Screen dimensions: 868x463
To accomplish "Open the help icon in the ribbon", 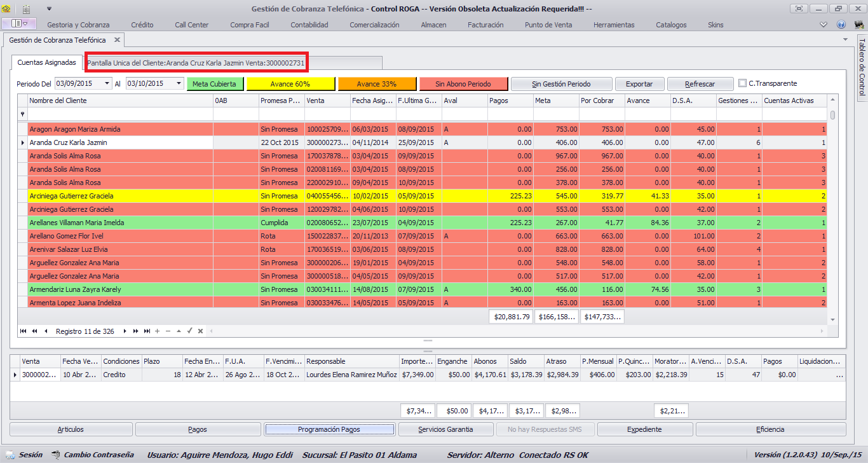I will pyautogui.click(x=841, y=25).
